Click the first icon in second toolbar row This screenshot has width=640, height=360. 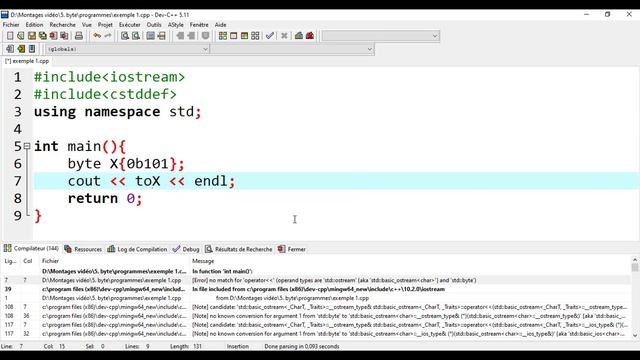click(x=10, y=49)
